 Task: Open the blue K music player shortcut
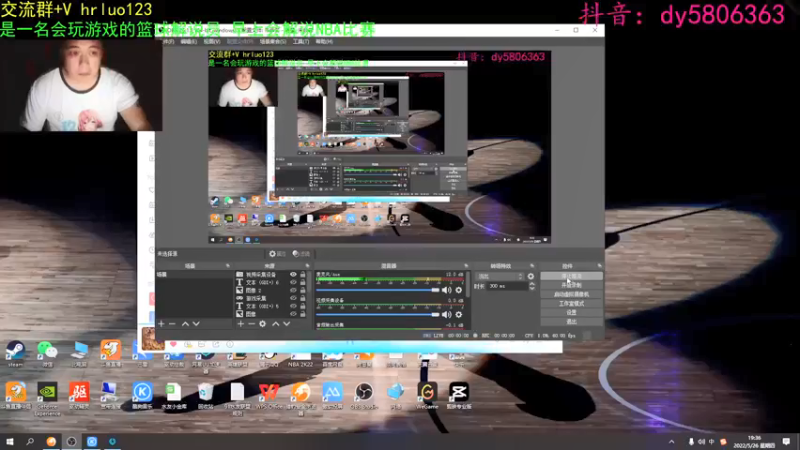pos(142,396)
